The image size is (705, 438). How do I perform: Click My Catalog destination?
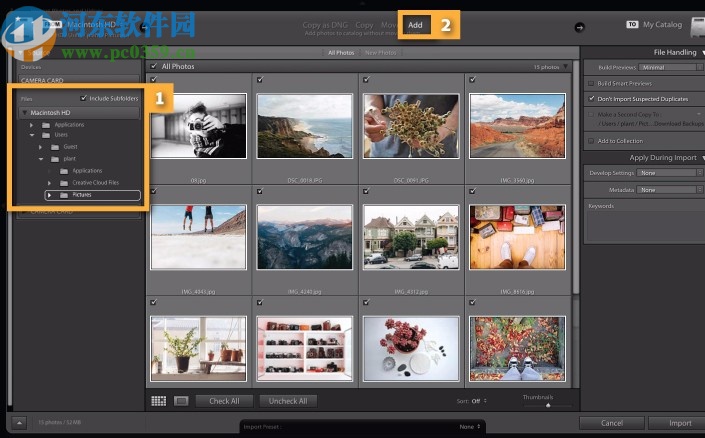[x=662, y=25]
